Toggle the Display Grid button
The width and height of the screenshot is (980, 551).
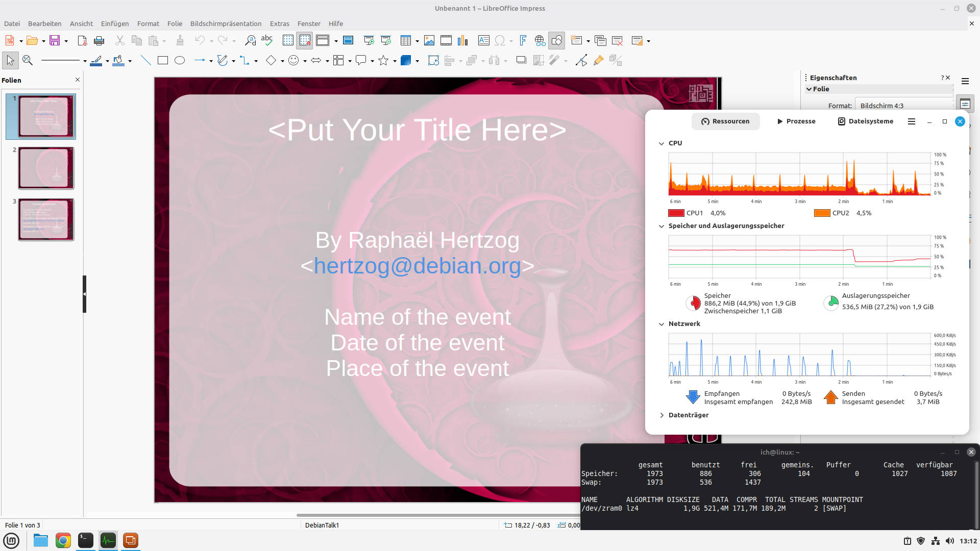tap(288, 41)
